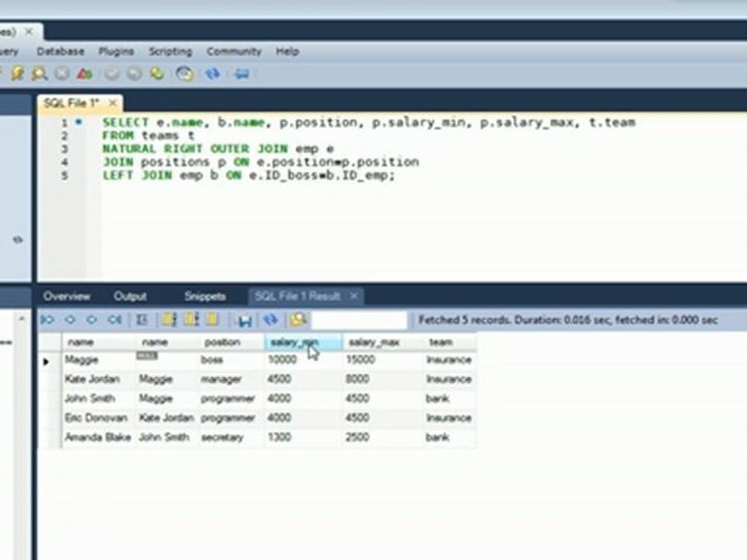Click the first name column header
The image size is (747, 560).
tap(99, 342)
